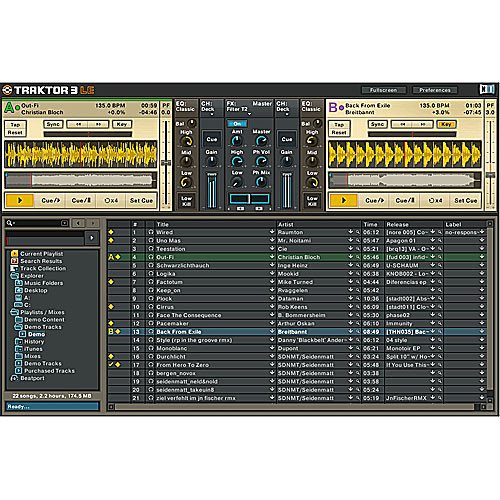This screenshot has width=500, height=500.
Task: Click the History folder icon
Action: coord(19,342)
